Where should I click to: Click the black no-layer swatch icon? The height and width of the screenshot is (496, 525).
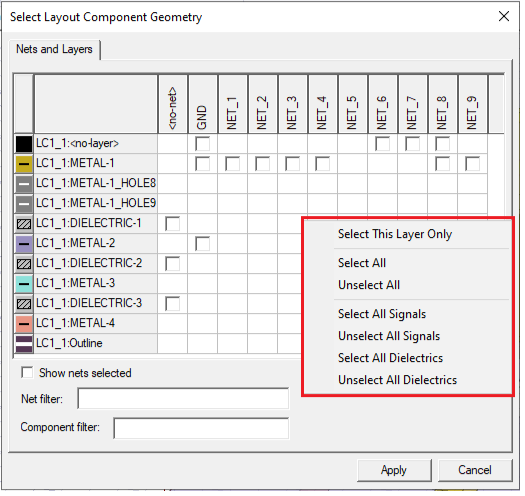point(24,144)
